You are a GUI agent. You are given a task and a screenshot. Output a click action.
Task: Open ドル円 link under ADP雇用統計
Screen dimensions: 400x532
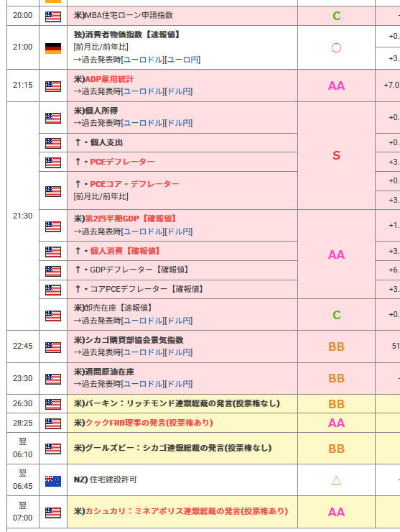coord(179,91)
